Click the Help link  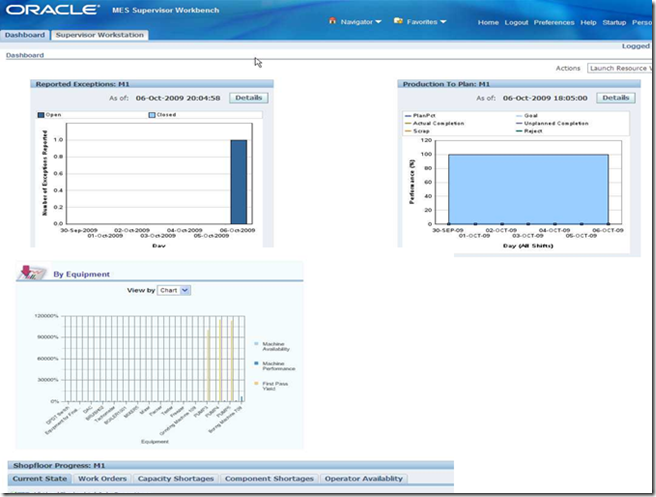tap(588, 22)
